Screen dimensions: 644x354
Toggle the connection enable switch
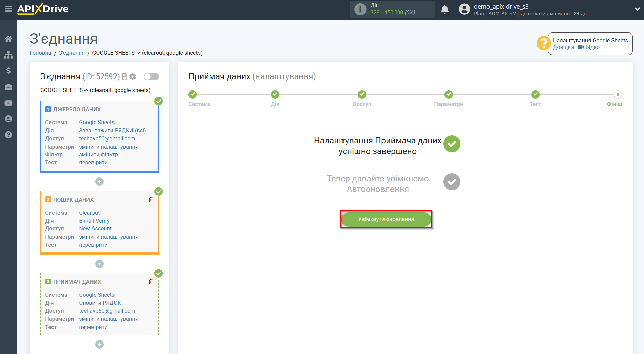pyautogui.click(x=151, y=76)
